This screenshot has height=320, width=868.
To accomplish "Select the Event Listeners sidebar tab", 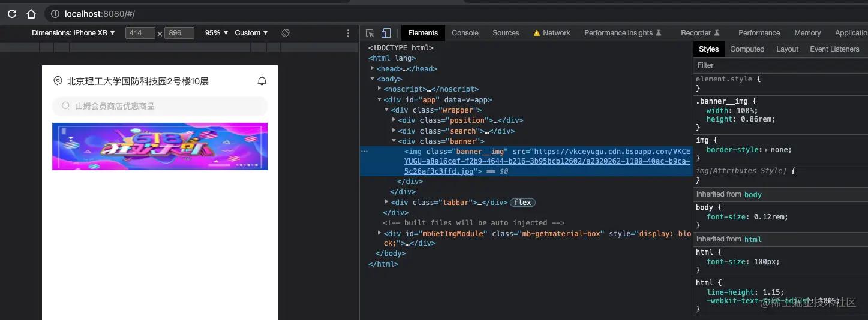I will tap(834, 49).
